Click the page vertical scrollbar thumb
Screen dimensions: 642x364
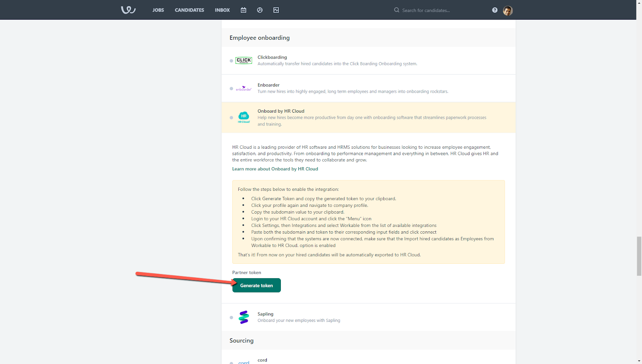[639, 256]
